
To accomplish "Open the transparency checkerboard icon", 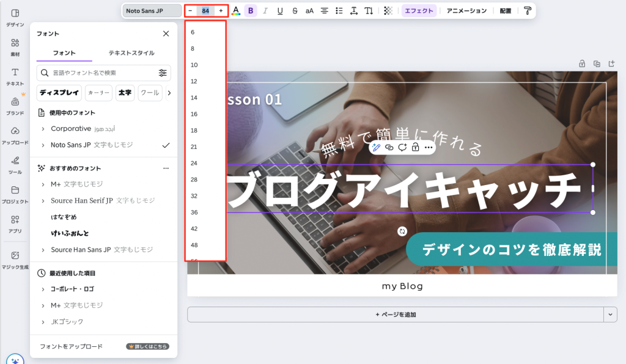I will pos(388,11).
